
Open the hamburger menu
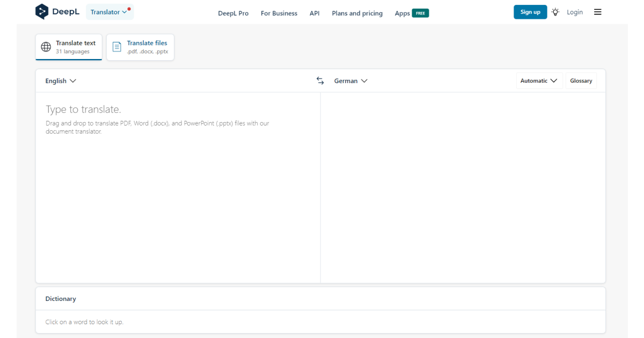coord(598,12)
